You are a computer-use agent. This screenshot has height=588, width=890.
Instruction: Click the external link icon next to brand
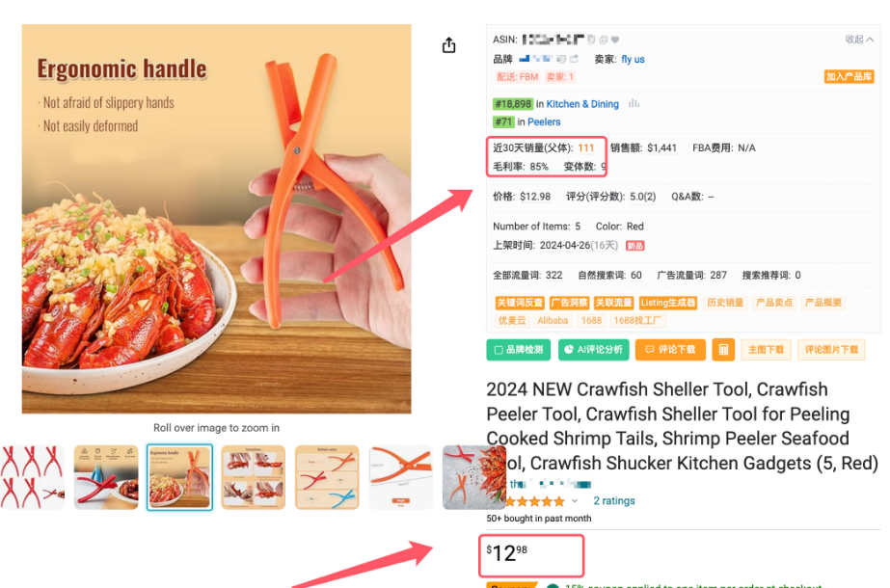click(x=574, y=59)
